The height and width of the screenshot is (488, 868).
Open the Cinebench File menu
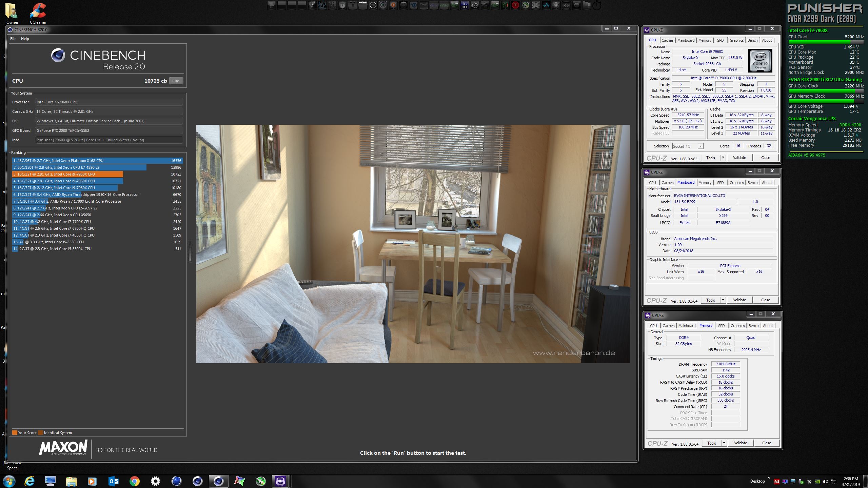point(13,39)
